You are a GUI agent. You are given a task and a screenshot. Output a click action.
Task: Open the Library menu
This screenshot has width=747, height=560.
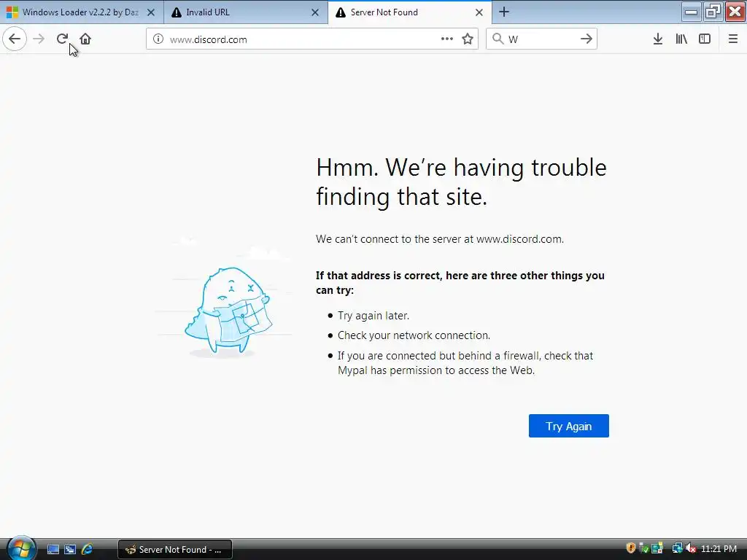681,39
